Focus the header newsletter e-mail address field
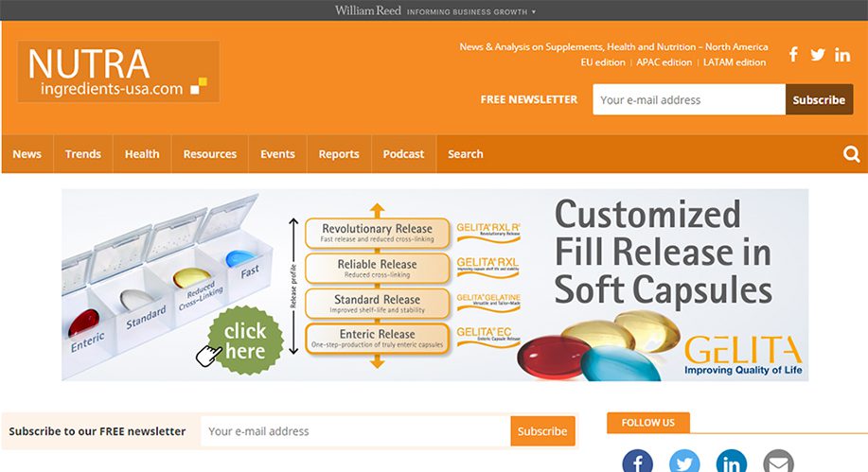 pos(689,99)
